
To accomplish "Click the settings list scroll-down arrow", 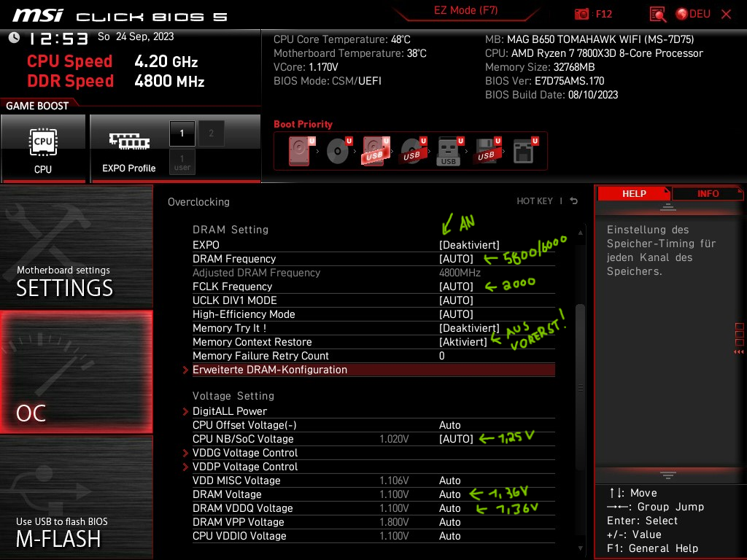I will tap(580, 548).
